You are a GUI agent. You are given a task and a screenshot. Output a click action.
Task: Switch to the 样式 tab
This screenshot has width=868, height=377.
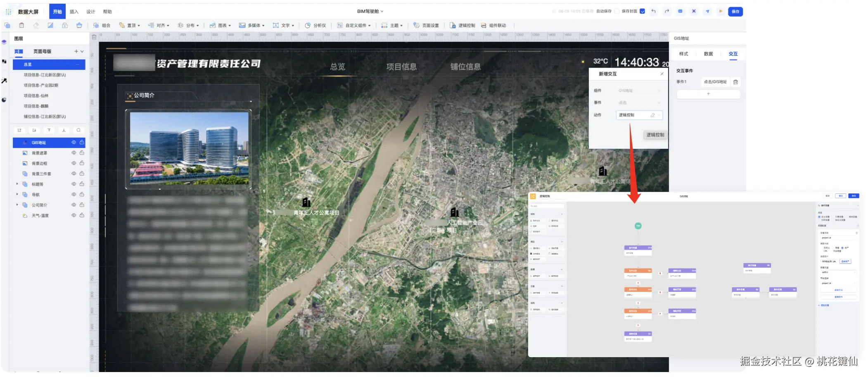pyautogui.click(x=684, y=54)
